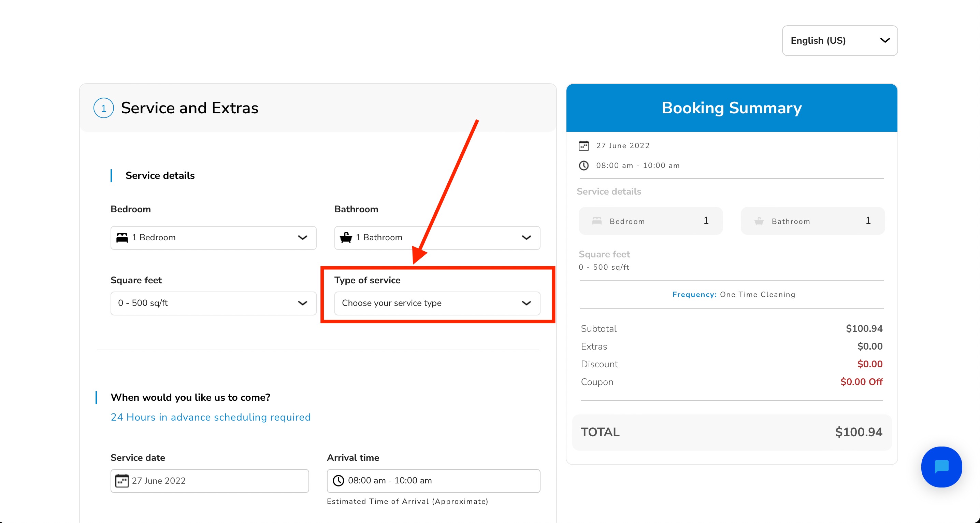
Task: Click the bathtub icon in summary Bathroom card
Action: click(x=759, y=221)
